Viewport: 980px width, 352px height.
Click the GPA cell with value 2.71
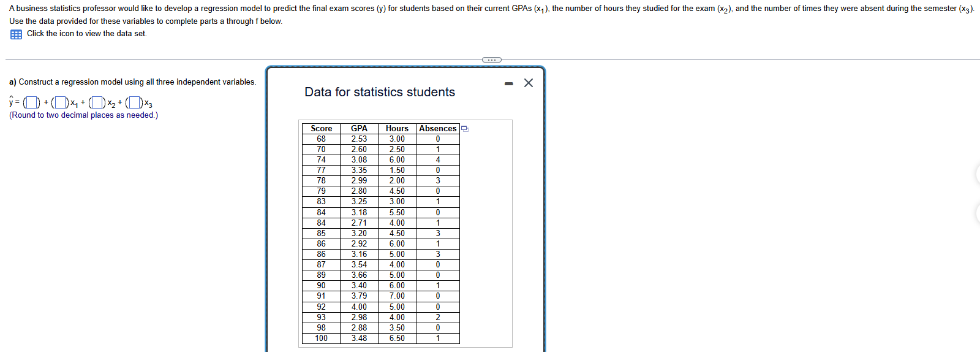(359, 223)
